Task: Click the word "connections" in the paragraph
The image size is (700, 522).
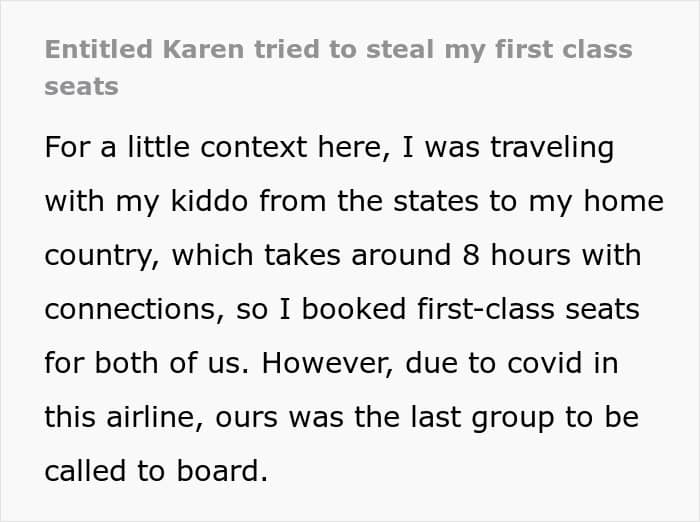Action: (131, 309)
